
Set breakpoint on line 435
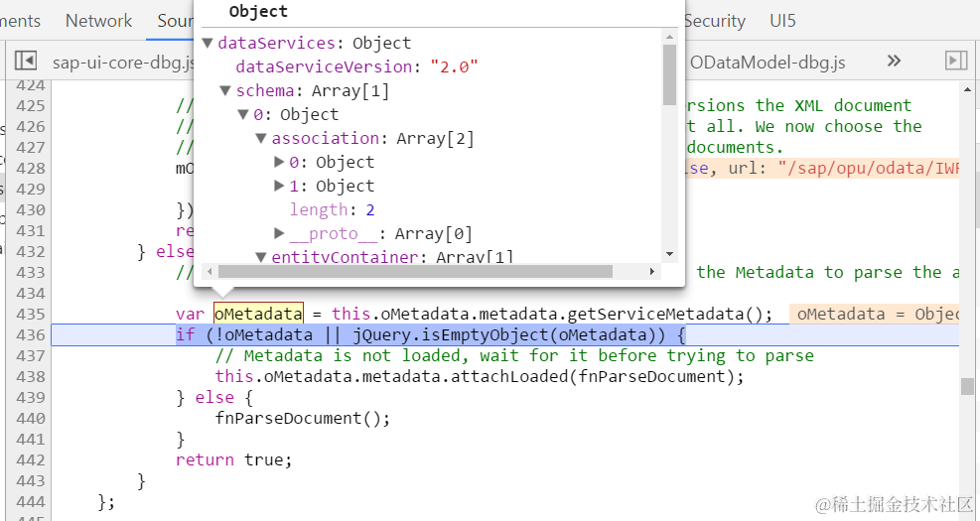[x=31, y=314]
